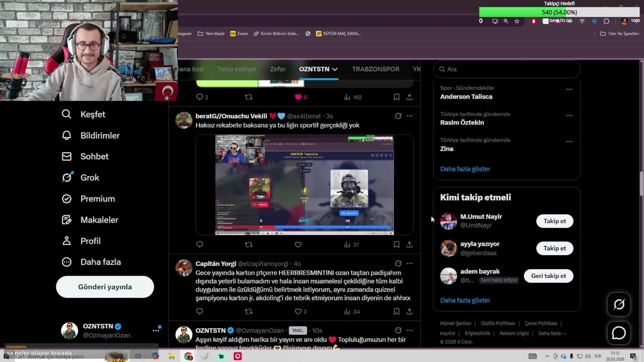This screenshot has height=362, width=644.
Task: Open floating messages chat bubble button
Action: pos(619,333)
